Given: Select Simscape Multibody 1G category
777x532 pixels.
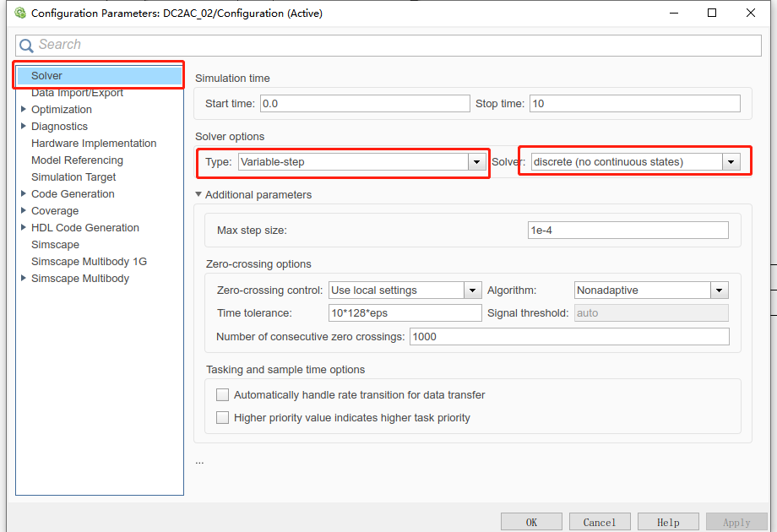Looking at the screenshot, I should 89,262.
